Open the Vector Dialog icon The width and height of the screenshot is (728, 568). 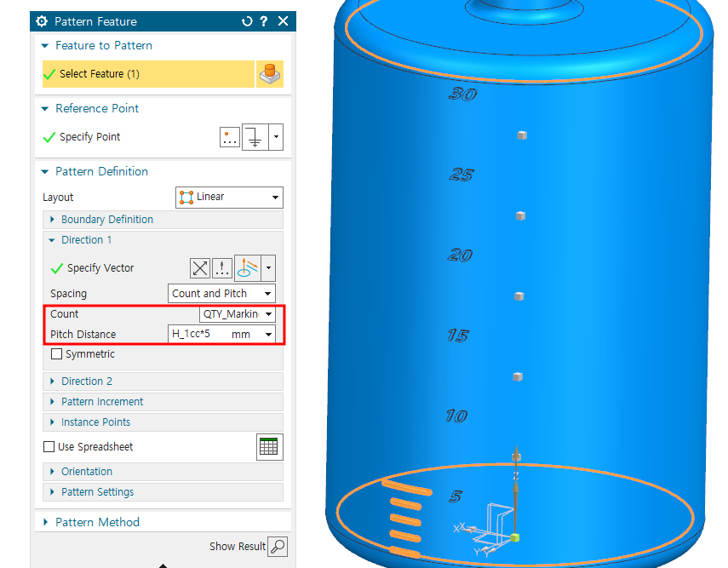click(222, 268)
